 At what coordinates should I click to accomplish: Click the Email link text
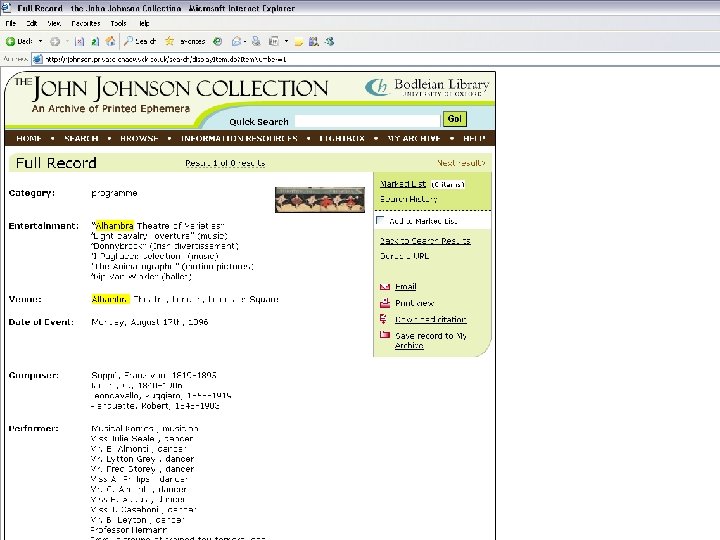[405, 287]
